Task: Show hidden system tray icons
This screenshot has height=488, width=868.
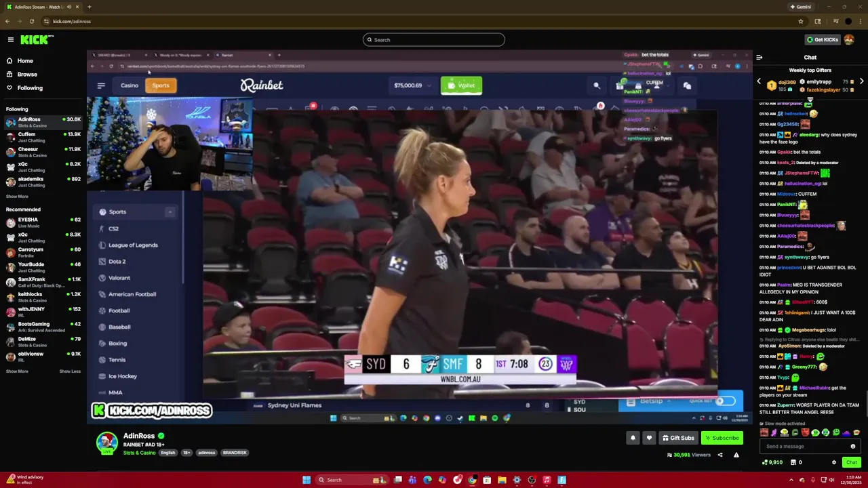Action: [x=791, y=480]
